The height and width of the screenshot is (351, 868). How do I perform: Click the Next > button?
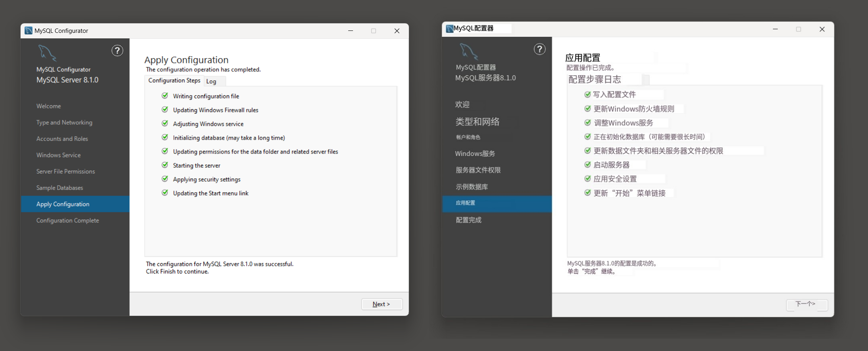pos(382,304)
